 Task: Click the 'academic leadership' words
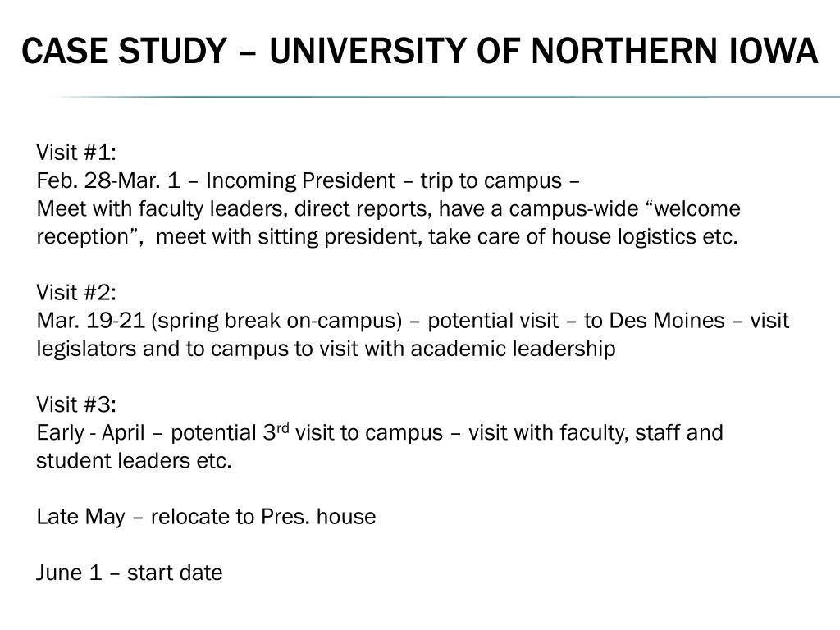(x=513, y=349)
